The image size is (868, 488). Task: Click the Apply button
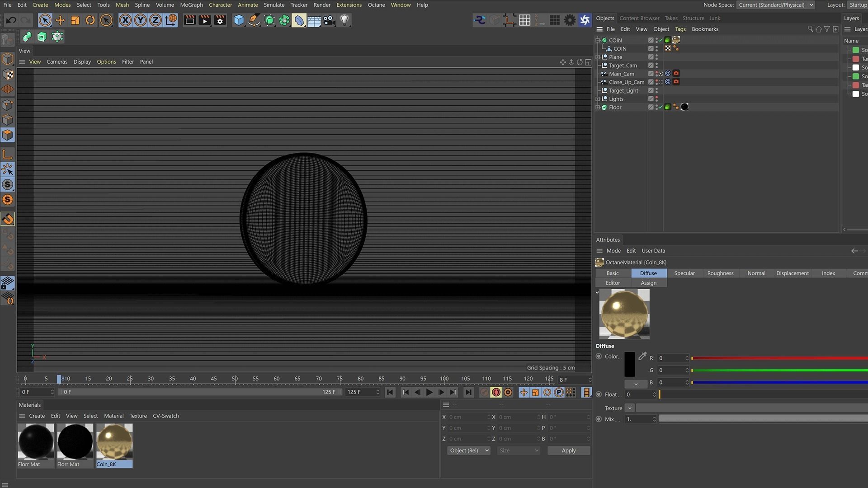coord(568,450)
